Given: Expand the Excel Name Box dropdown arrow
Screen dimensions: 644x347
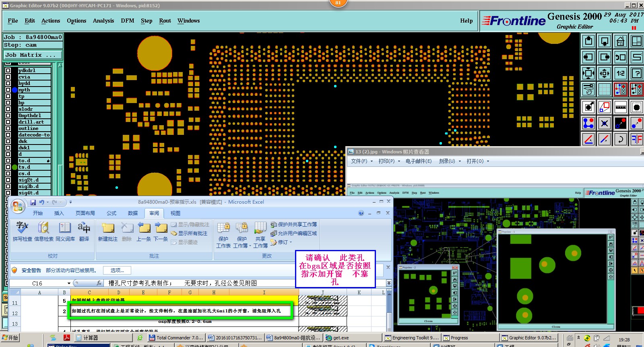Looking at the screenshot, I should (69, 283).
